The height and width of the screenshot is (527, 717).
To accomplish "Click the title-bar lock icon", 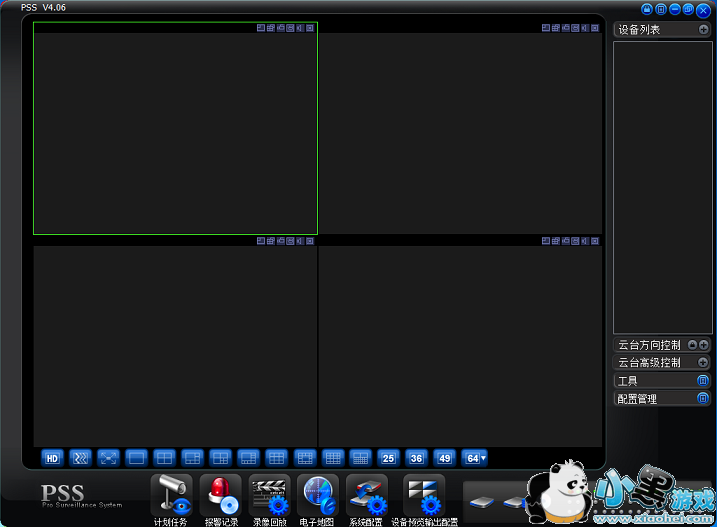I will click(647, 9).
